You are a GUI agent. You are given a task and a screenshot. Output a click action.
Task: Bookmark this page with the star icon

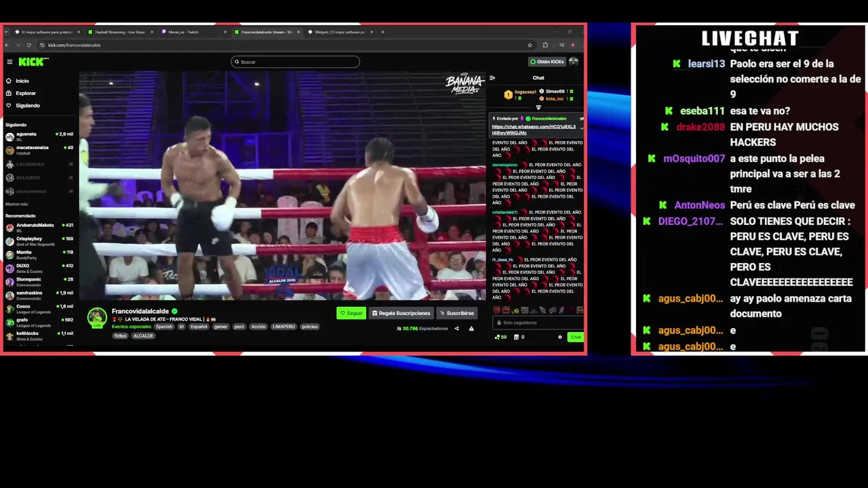click(x=530, y=45)
